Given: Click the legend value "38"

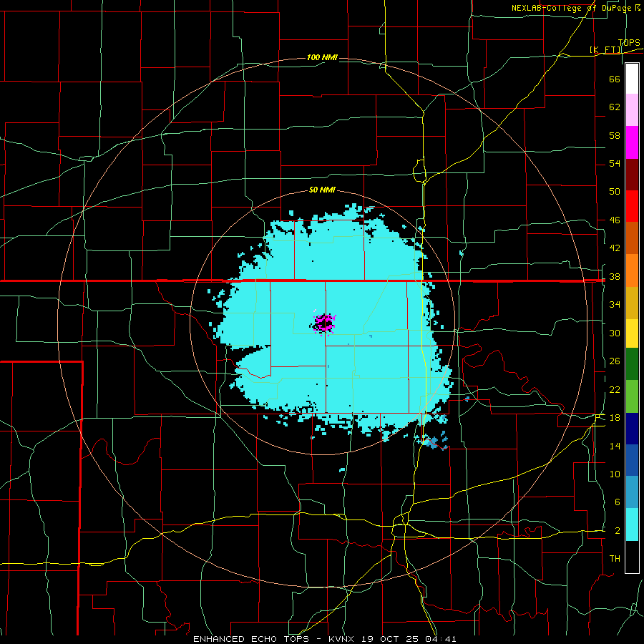Looking at the screenshot, I should point(615,276).
